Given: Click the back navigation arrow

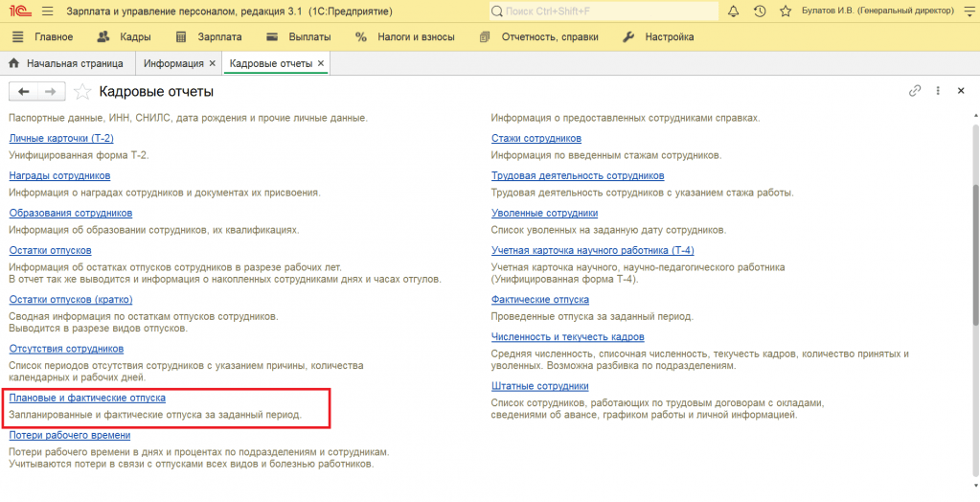Looking at the screenshot, I should (x=24, y=91).
